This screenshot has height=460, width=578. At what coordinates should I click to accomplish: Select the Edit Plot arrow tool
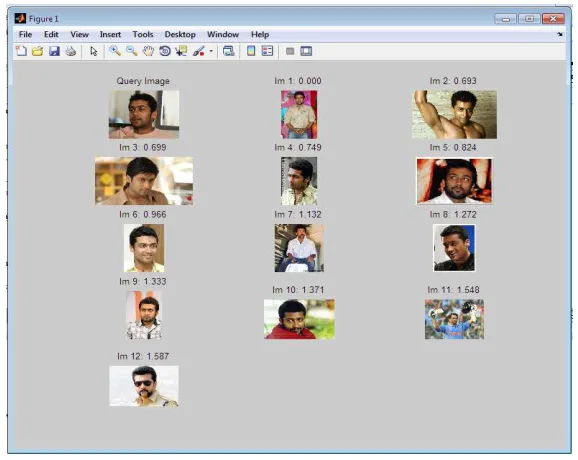[x=94, y=51]
